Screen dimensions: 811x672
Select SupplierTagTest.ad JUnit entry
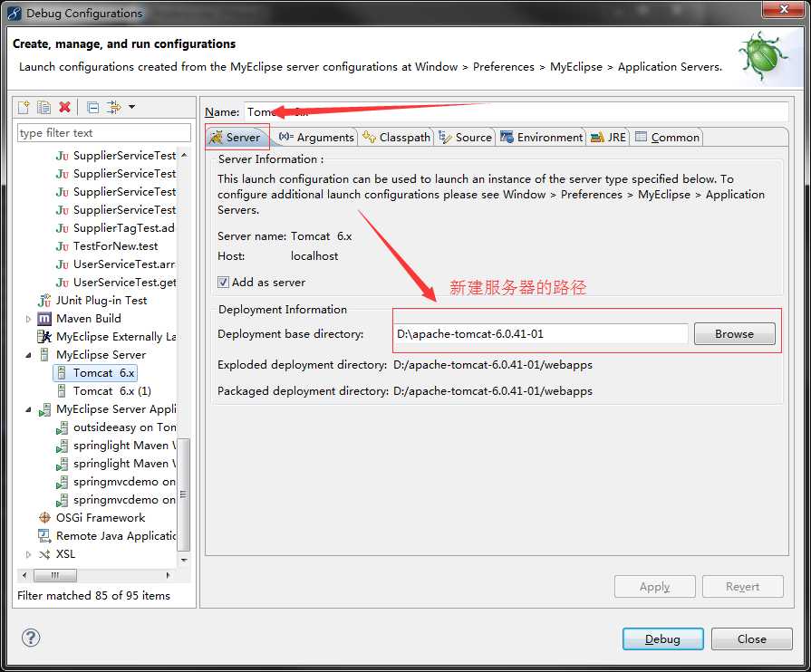[x=123, y=228]
